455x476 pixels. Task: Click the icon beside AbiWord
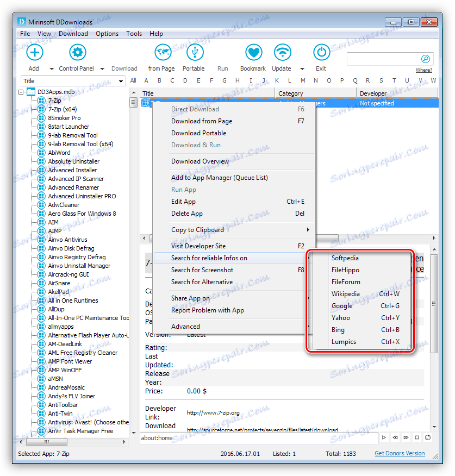pyautogui.click(x=41, y=153)
